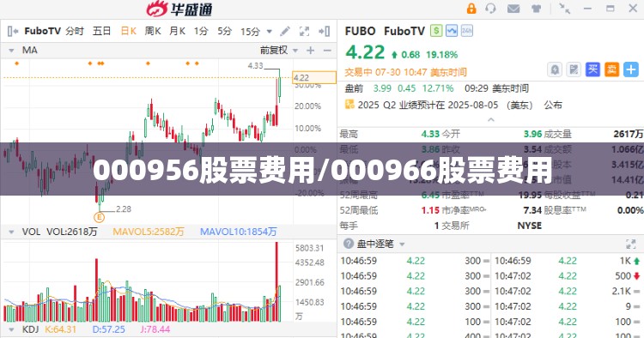The image size is (644, 338).
Task: Click the J:78.44 KDJ value
Action: point(155,329)
